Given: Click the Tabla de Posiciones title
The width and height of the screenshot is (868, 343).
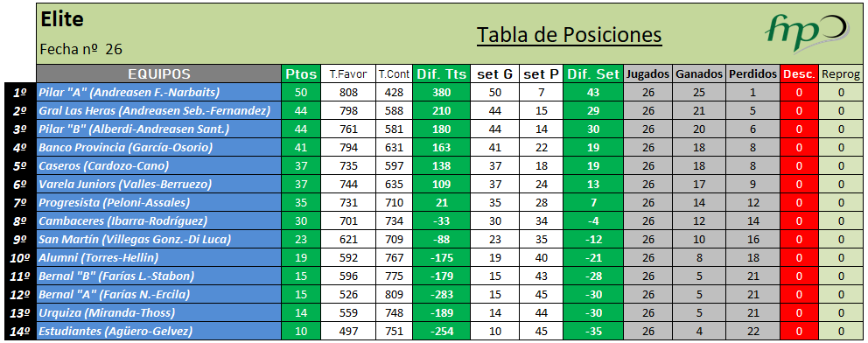Looking at the screenshot, I should tap(569, 35).
